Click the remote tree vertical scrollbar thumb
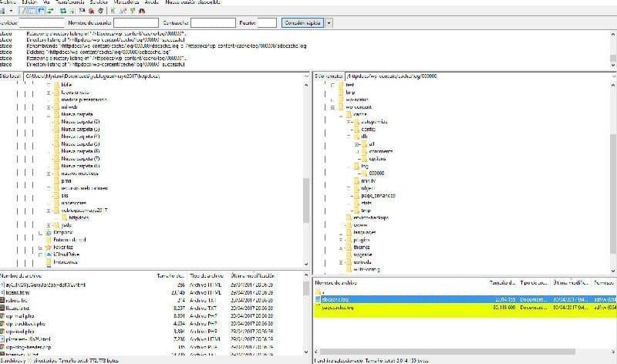 613,193
